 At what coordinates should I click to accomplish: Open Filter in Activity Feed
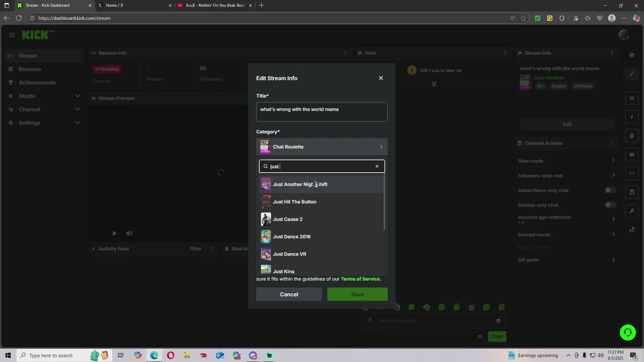pyautogui.click(x=196, y=249)
